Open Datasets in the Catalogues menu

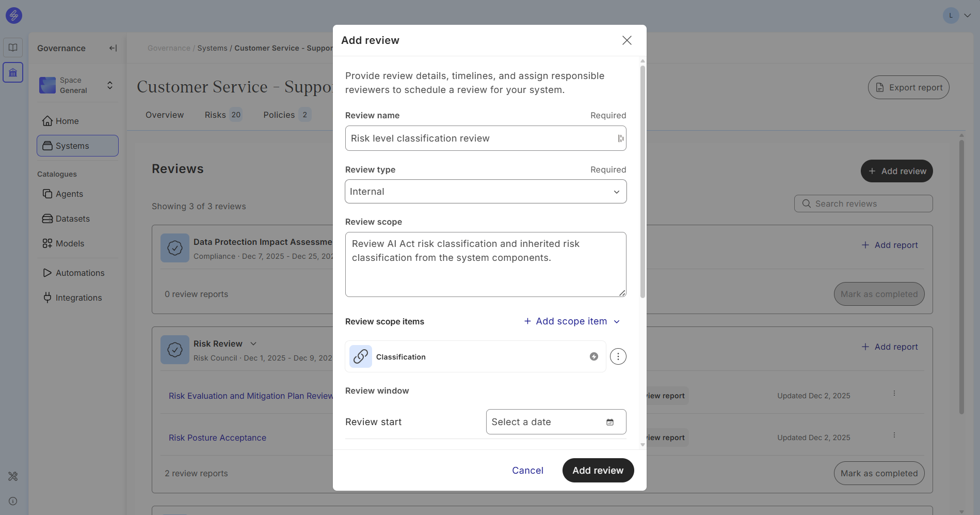(x=72, y=219)
